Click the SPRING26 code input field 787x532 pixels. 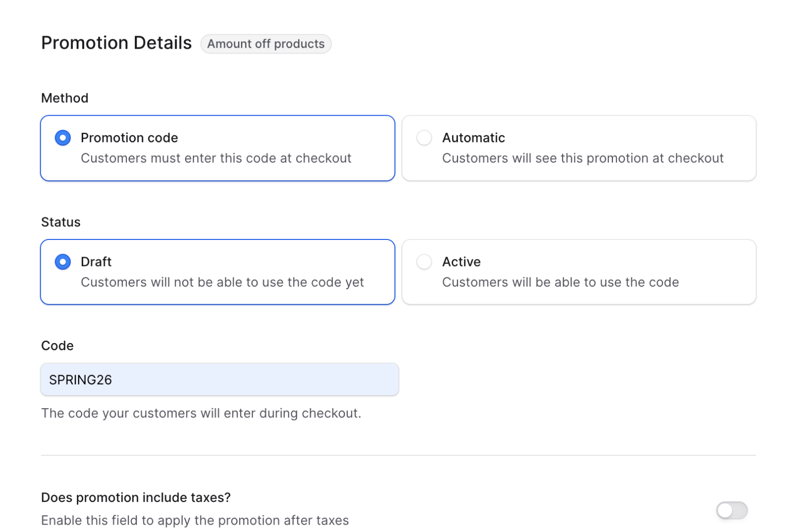click(219, 379)
